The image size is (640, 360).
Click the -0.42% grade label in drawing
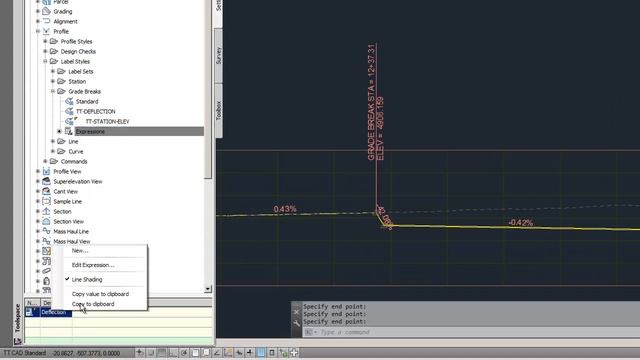pos(521,222)
